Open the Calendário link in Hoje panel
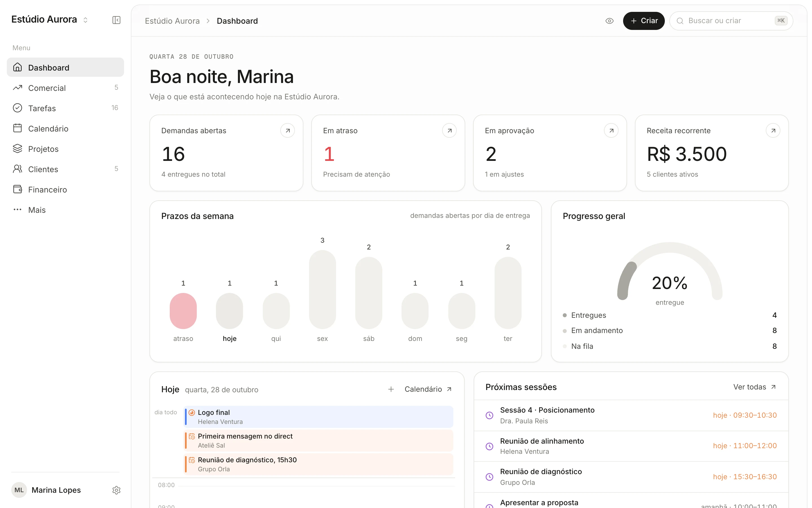The image size is (812, 508). click(428, 389)
